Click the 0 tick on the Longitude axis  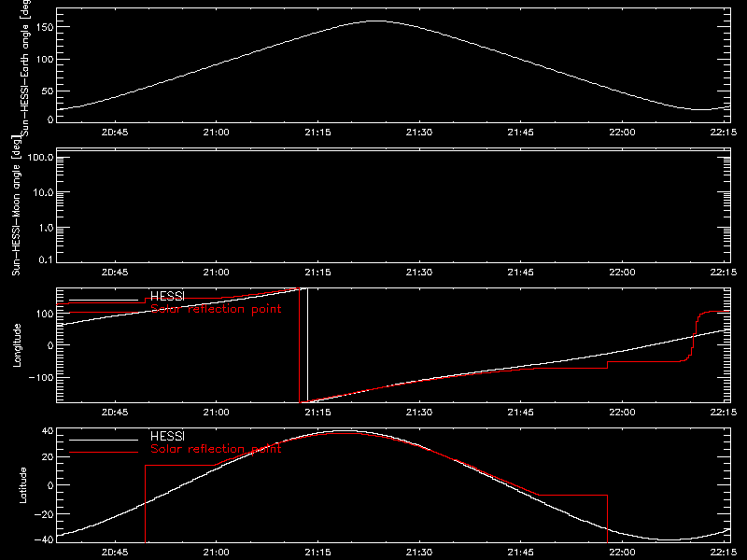50,345
